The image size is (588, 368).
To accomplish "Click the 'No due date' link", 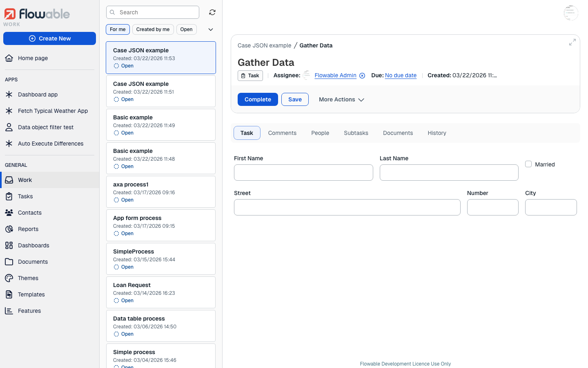I will pos(401,75).
